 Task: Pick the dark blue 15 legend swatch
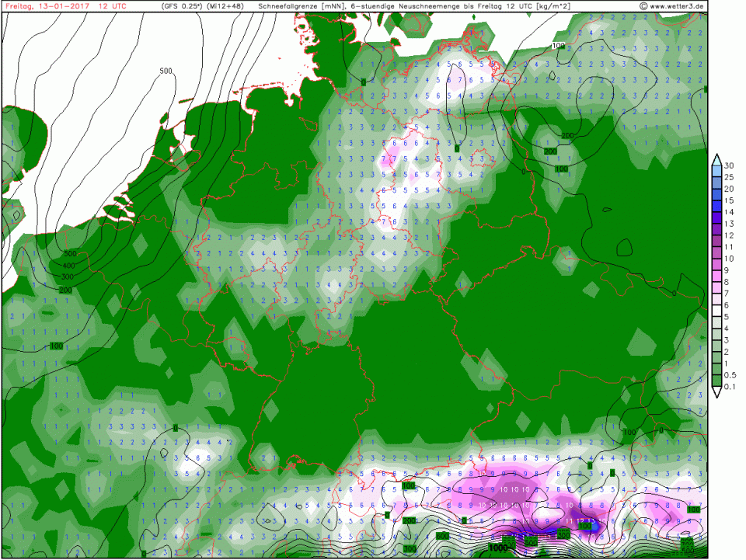click(716, 206)
